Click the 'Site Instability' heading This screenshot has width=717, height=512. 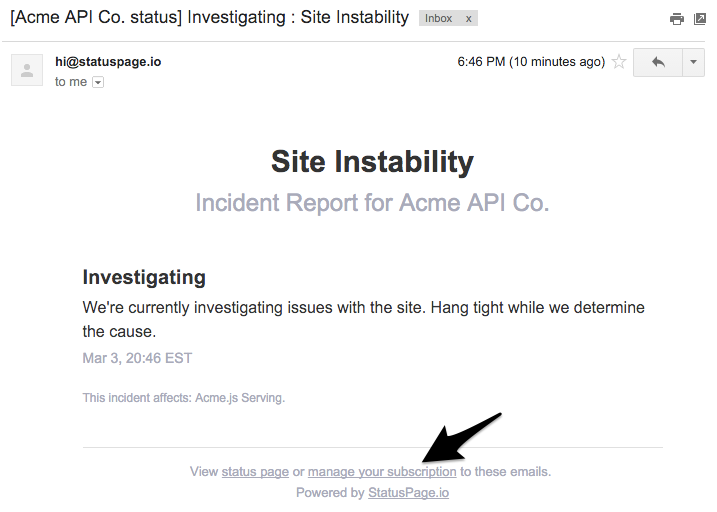[372, 161]
